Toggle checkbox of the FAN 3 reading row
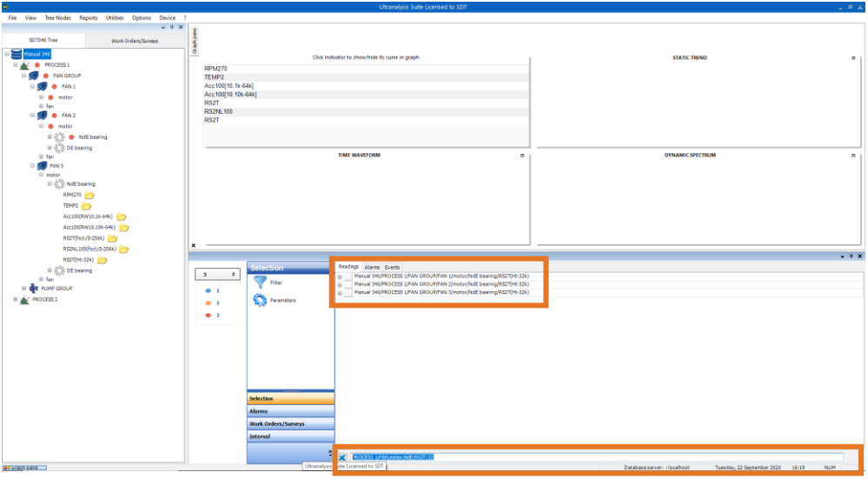 point(348,292)
